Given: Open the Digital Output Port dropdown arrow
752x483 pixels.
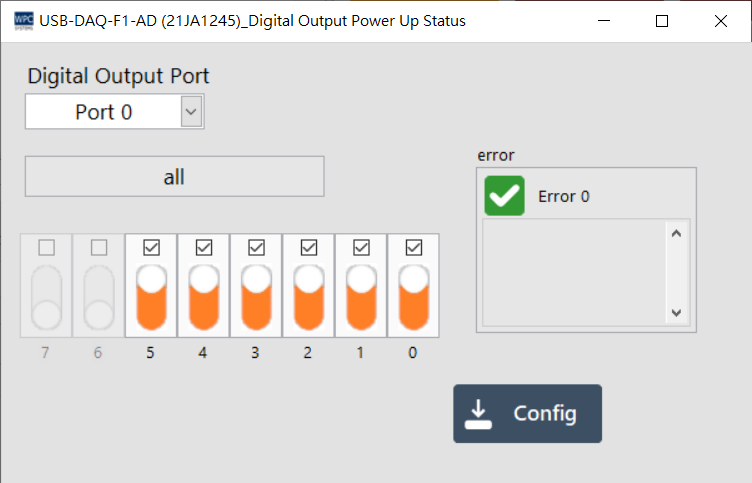Looking at the screenshot, I should tap(191, 112).
